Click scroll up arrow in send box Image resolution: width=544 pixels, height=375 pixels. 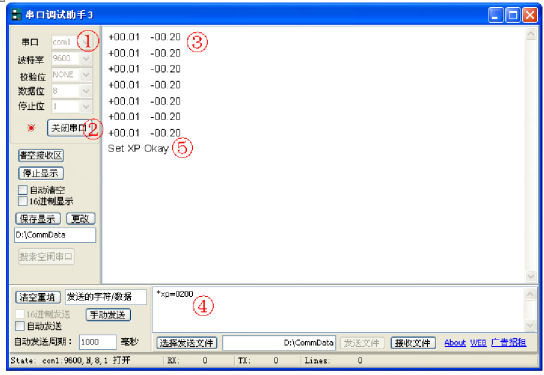[x=530, y=294]
